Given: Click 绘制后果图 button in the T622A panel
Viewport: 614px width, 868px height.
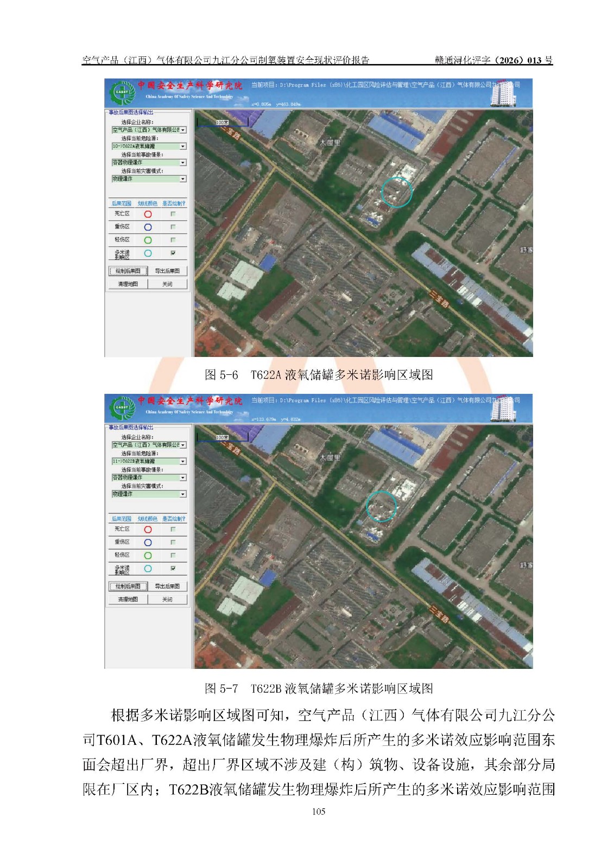Looking at the screenshot, I should [128, 271].
